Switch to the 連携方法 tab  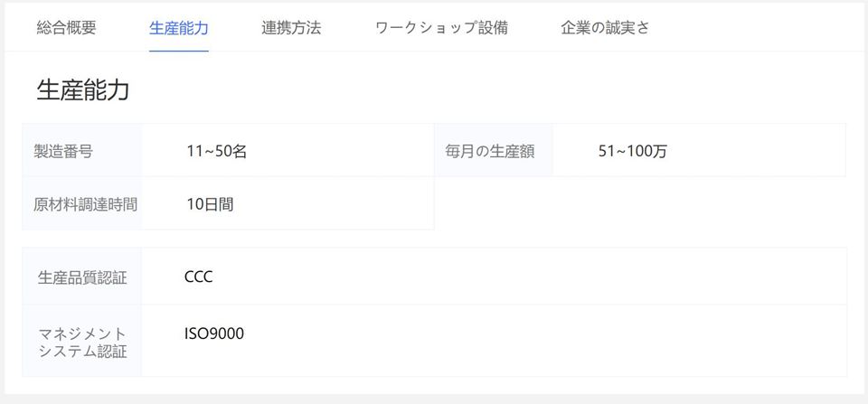coord(291,28)
